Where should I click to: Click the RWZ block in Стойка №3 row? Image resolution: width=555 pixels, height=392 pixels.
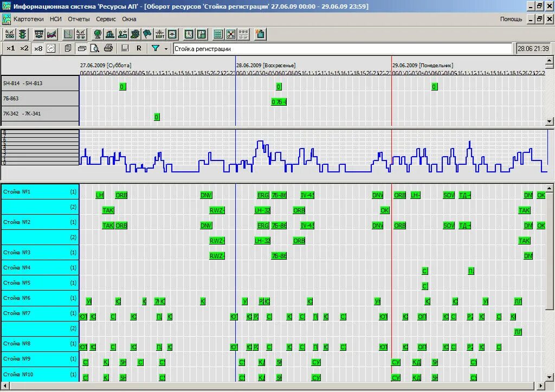(x=217, y=256)
